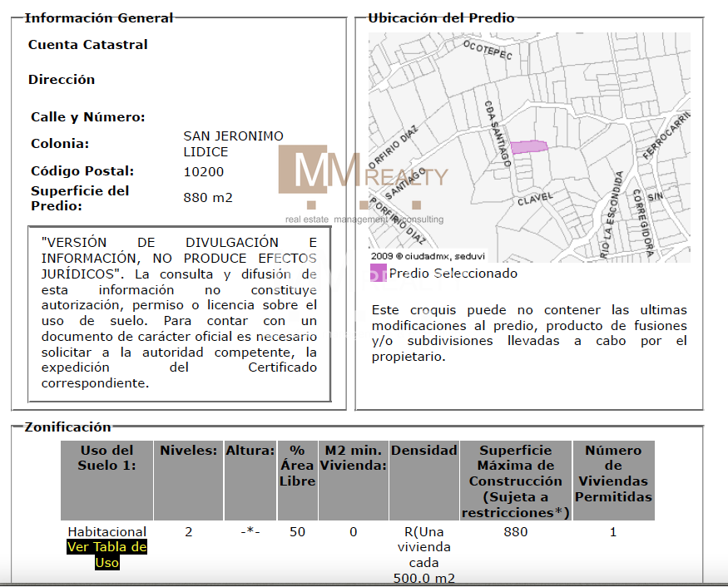Select the Clavel street label on map
Screen dimensions: 728x587
[x=534, y=200]
